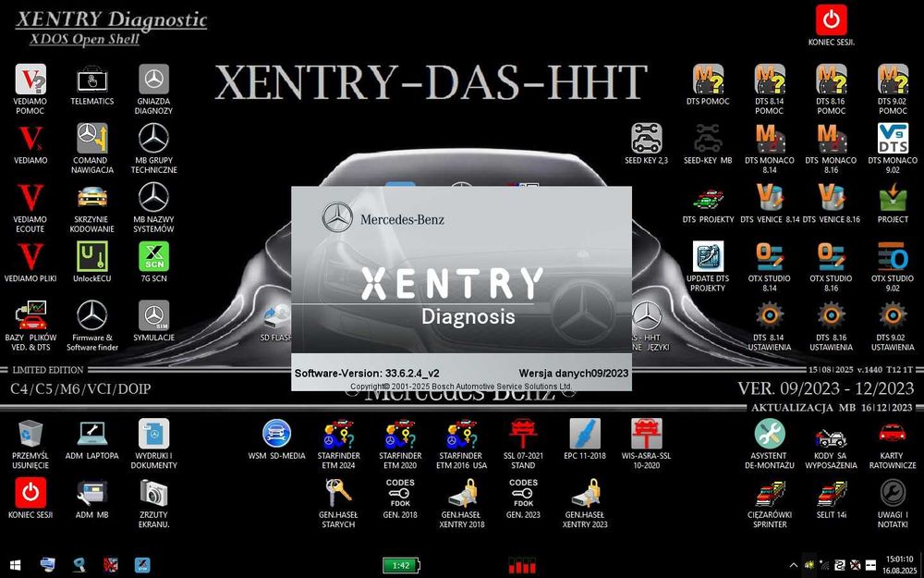Image resolution: width=924 pixels, height=578 pixels.
Task: Click the green battery 1:42 indicator
Action: (x=401, y=565)
